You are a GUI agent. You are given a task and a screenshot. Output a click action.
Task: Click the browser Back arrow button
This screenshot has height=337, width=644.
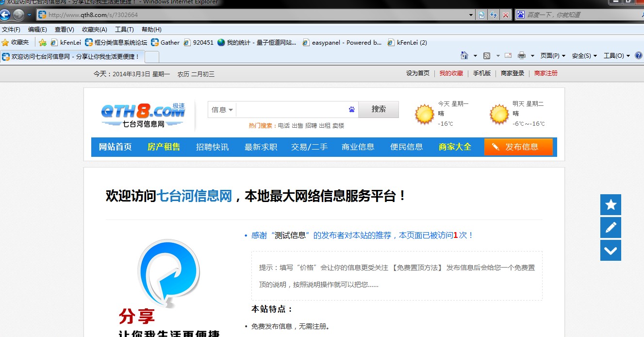[x=5, y=15]
